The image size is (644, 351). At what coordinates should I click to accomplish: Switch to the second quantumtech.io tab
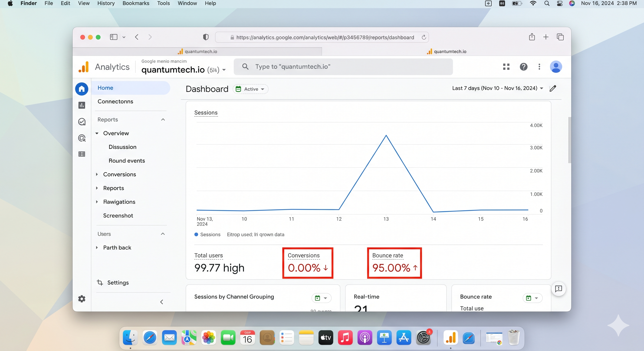click(446, 51)
